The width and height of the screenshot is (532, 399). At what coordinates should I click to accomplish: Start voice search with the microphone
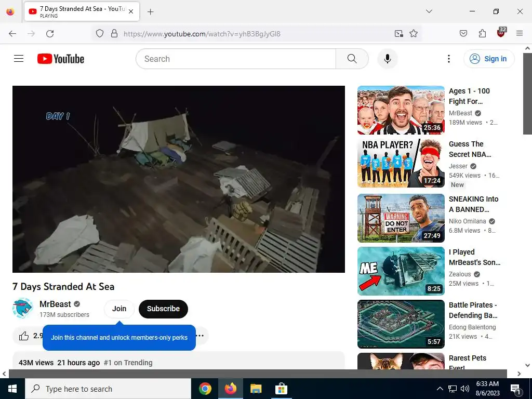pyautogui.click(x=388, y=59)
